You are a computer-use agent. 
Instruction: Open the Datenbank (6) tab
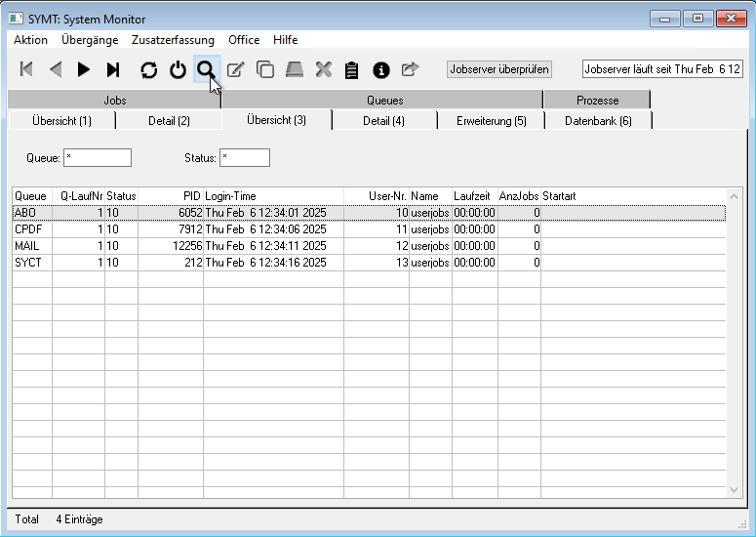coord(598,120)
